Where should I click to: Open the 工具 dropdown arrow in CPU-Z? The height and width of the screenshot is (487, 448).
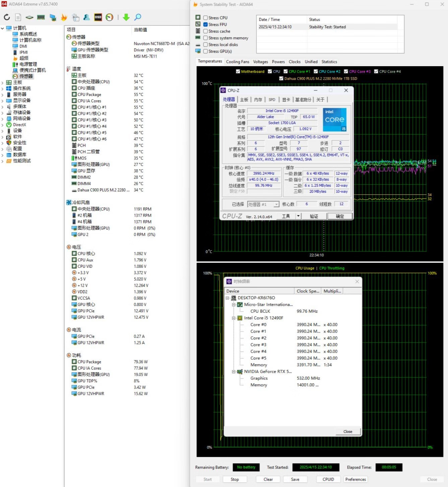298,216
